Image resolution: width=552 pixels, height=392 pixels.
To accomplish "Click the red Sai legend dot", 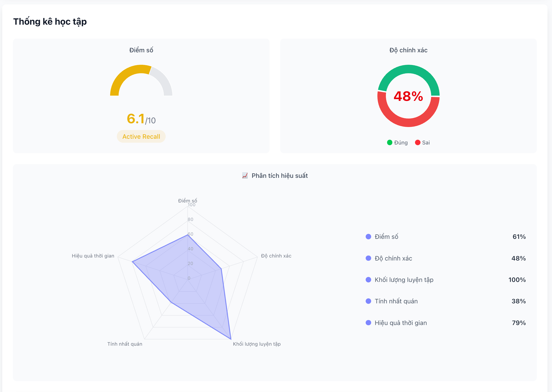I will pos(418,142).
